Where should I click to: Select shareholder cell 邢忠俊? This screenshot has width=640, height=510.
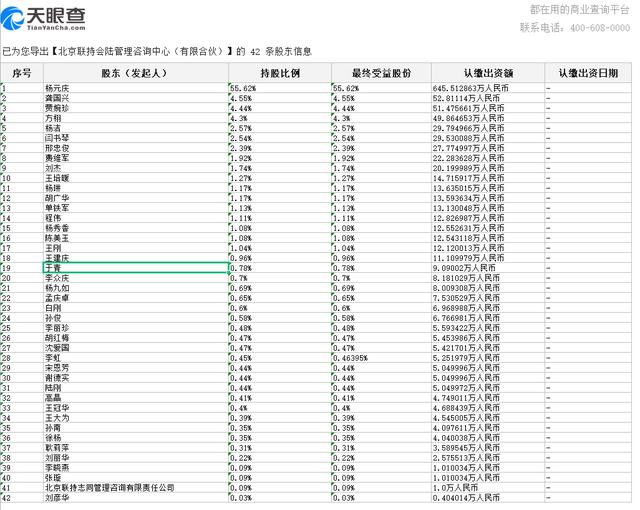pos(136,148)
